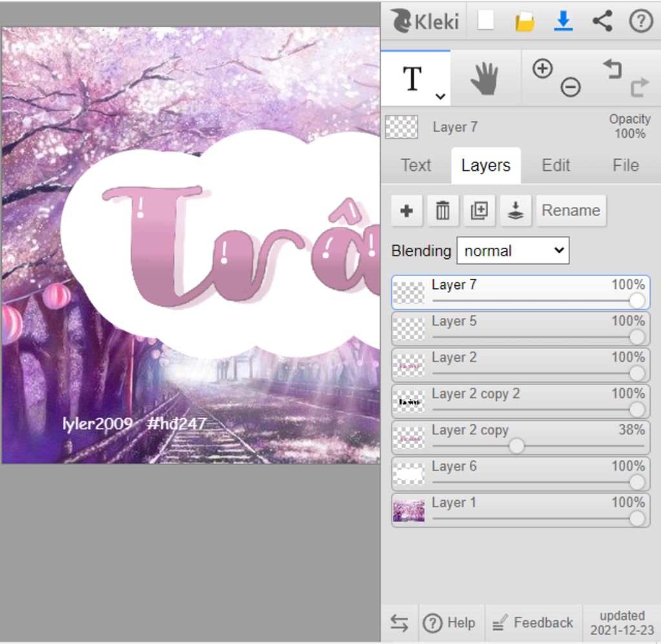The image size is (661, 644).
Task: Zoom in with the plus magnifier
Action: 542,68
